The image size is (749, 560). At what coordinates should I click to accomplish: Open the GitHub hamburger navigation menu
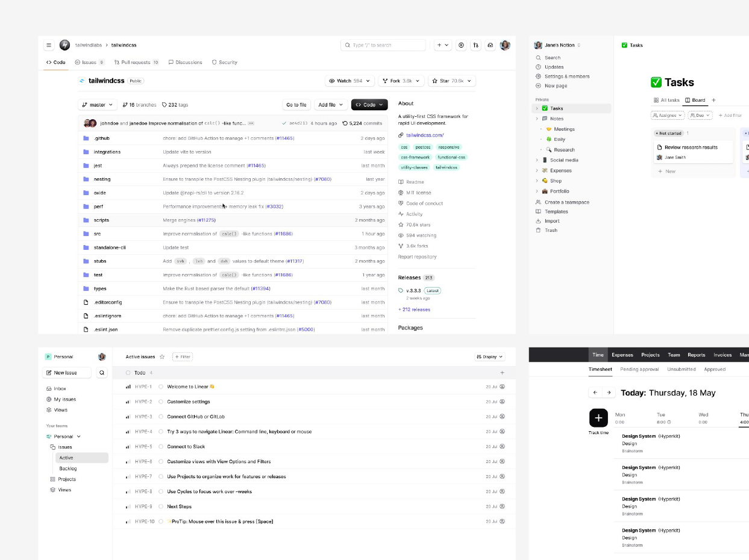coord(49,45)
